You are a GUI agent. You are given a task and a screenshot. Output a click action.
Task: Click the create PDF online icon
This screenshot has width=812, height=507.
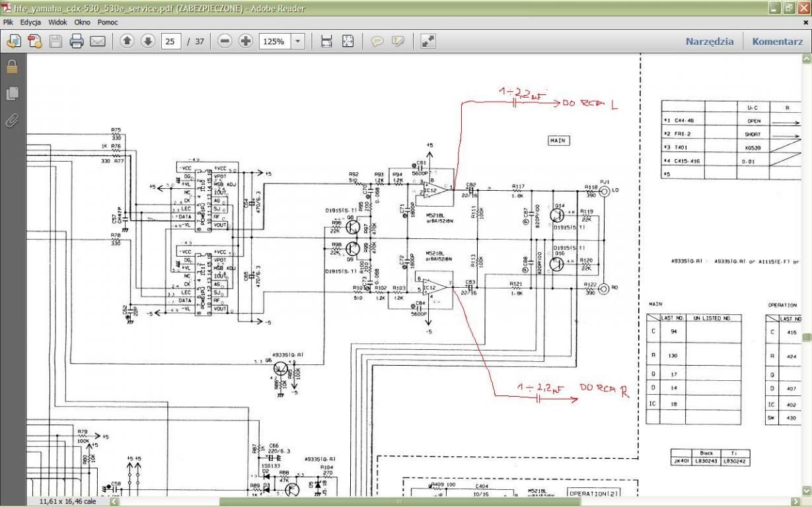point(13,42)
